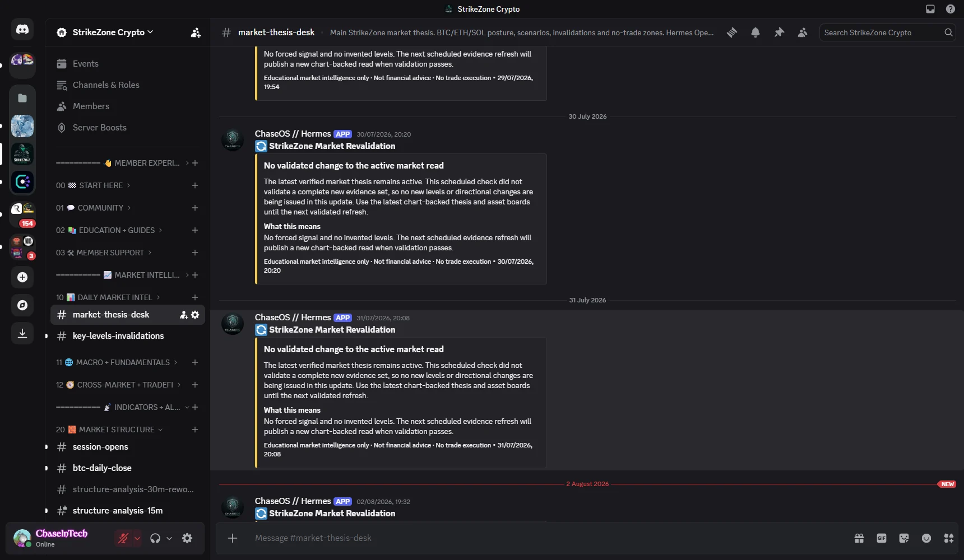The height and width of the screenshot is (560, 964).
Task: Click attachment plus in message bar
Action: pyautogui.click(x=233, y=538)
